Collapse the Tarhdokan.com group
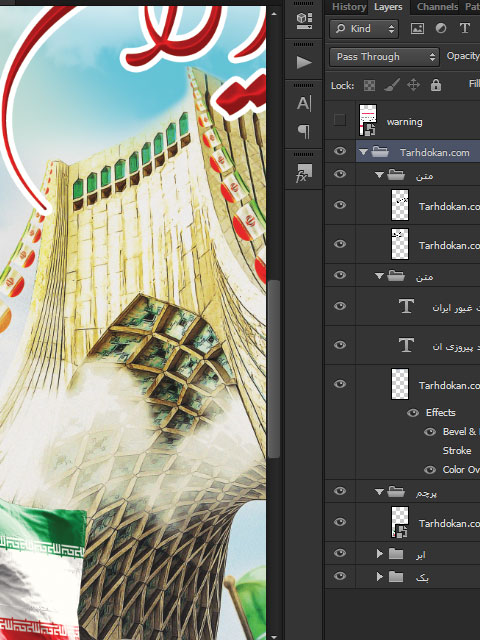 [x=363, y=152]
